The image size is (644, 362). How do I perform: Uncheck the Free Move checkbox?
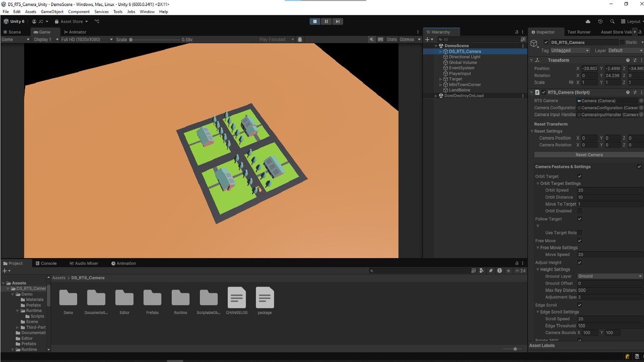point(580,241)
